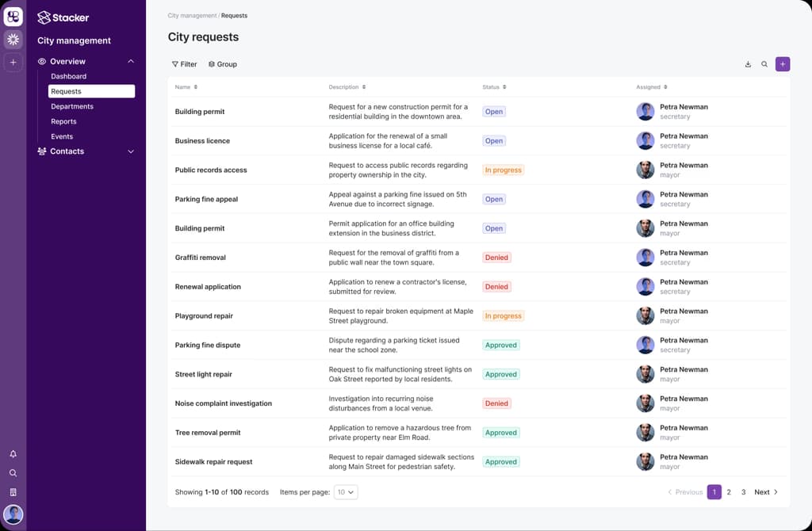Click the purple plus button to add a record
The height and width of the screenshot is (531, 812).
point(783,64)
